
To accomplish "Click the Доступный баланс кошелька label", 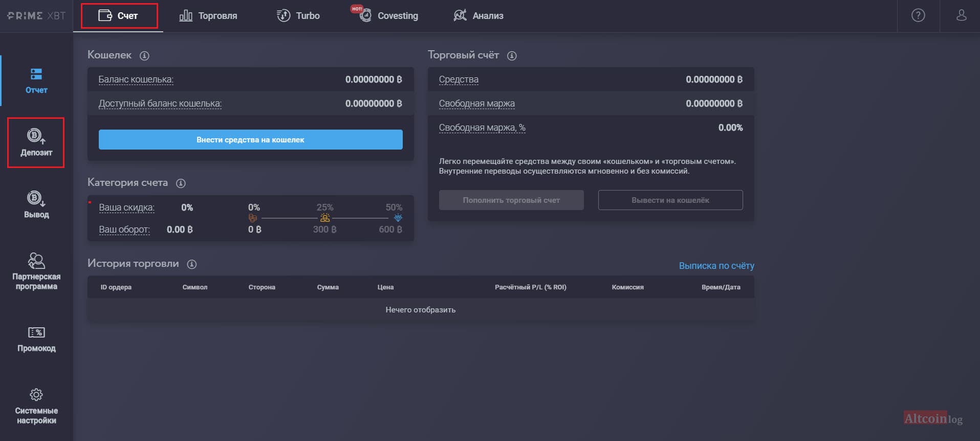I will [160, 104].
